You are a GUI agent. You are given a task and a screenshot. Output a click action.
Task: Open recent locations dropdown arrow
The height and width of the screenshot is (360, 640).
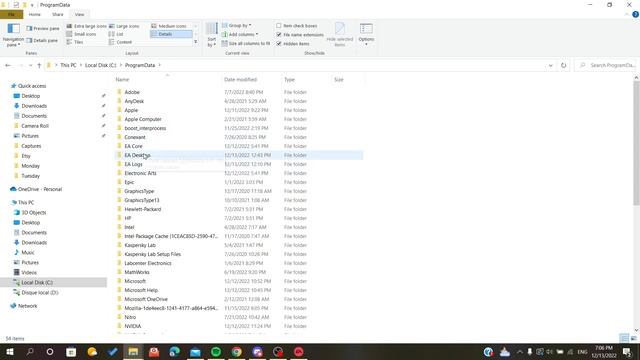click(30, 65)
